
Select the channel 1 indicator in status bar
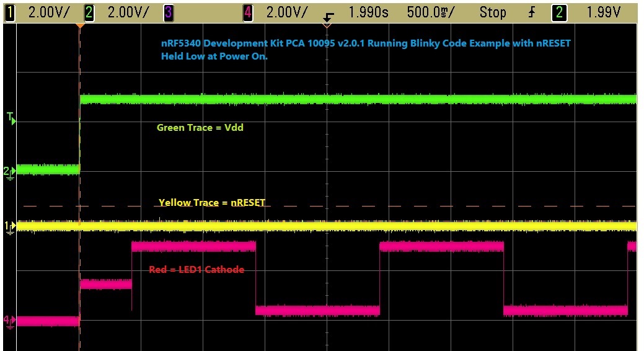coord(9,13)
